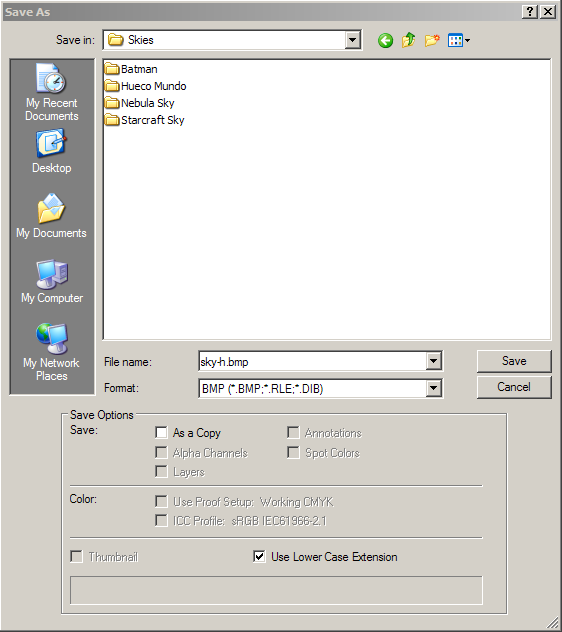562x632 pixels.
Task: Select the Hueco Mundo folder
Action: coord(146,86)
